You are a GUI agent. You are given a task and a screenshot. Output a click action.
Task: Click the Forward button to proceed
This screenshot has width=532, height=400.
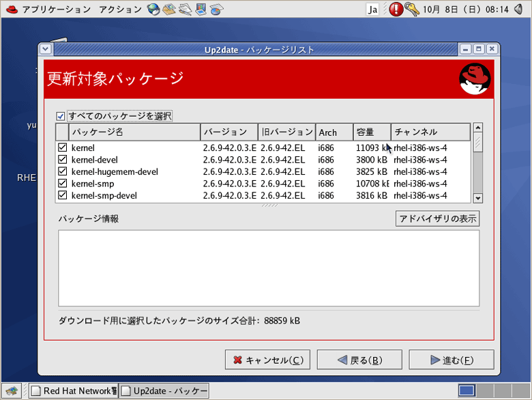click(451, 360)
